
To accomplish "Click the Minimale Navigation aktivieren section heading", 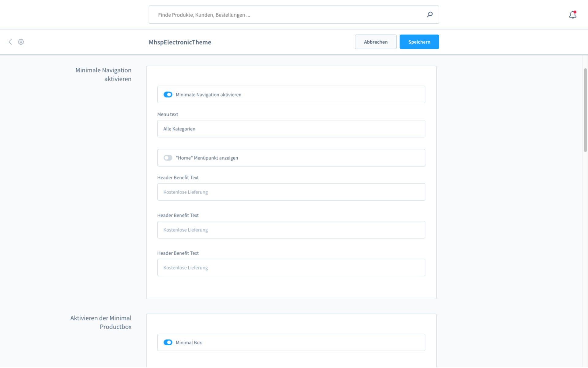I will (x=104, y=75).
